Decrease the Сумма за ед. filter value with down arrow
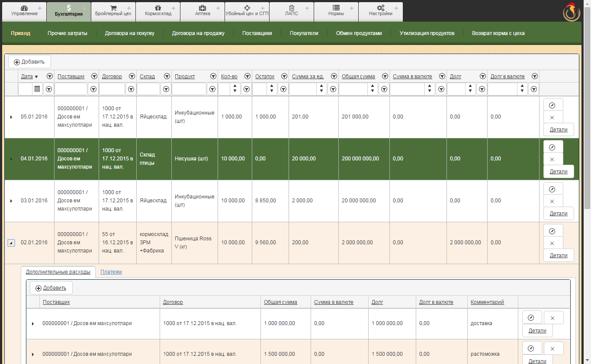This screenshot has height=364, width=591. click(x=321, y=92)
